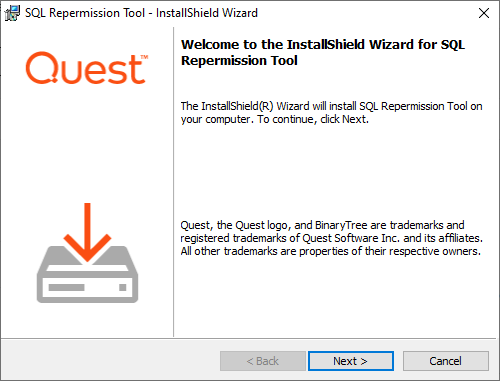Image resolution: width=500 pixels, height=381 pixels.
Task: Click the text Quest Software Inc.
Action: click(351, 238)
